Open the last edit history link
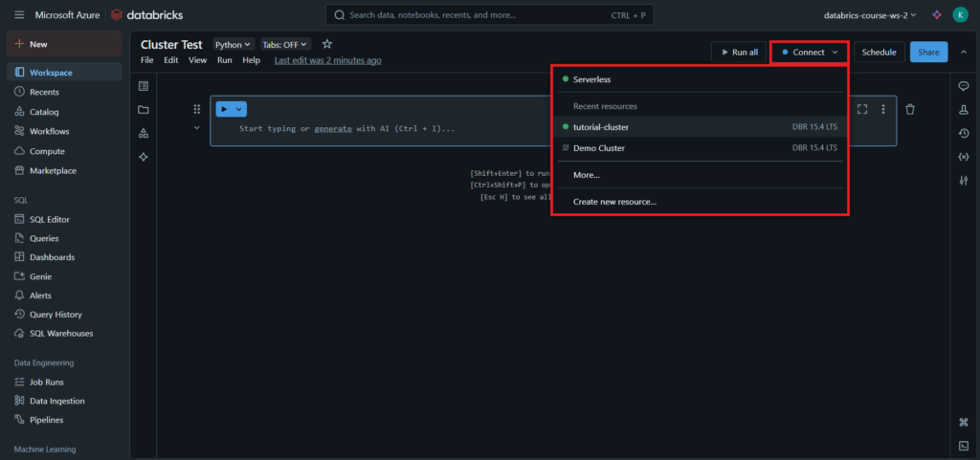 (328, 60)
